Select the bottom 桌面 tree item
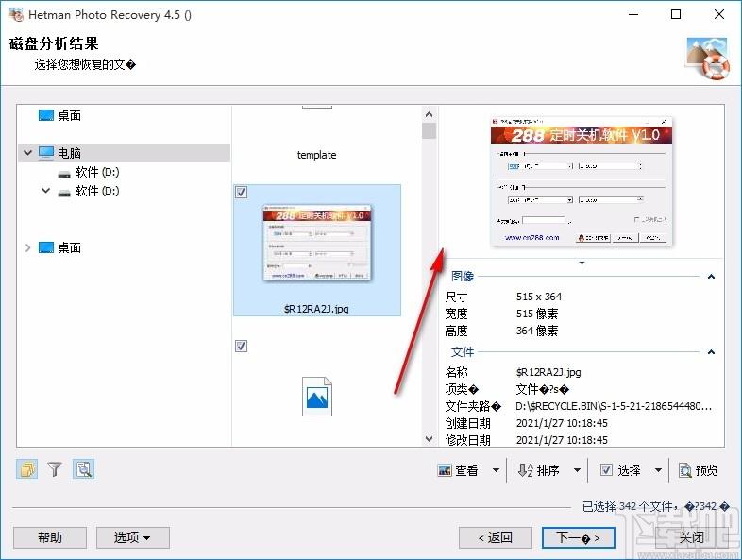 coord(60,247)
